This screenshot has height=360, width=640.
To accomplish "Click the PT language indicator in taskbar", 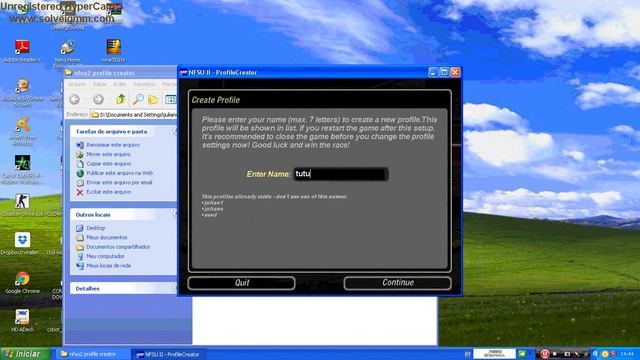I will point(468,354).
